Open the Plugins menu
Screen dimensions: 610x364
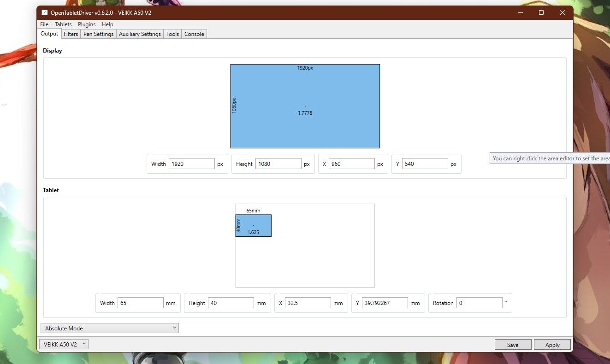[86, 24]
